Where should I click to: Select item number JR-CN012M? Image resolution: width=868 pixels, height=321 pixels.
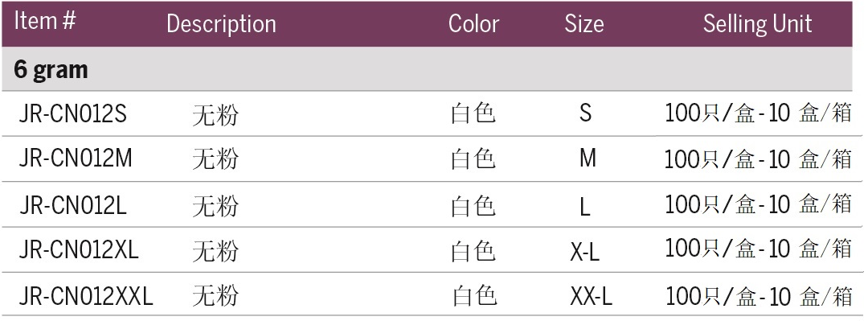(76, 159)
